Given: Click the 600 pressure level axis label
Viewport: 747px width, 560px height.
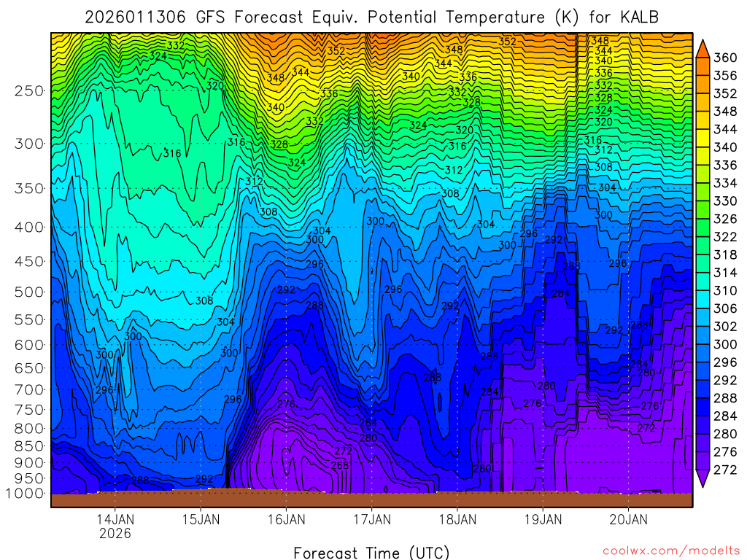Looking at the screenshot, I should [x=29, y=345].
